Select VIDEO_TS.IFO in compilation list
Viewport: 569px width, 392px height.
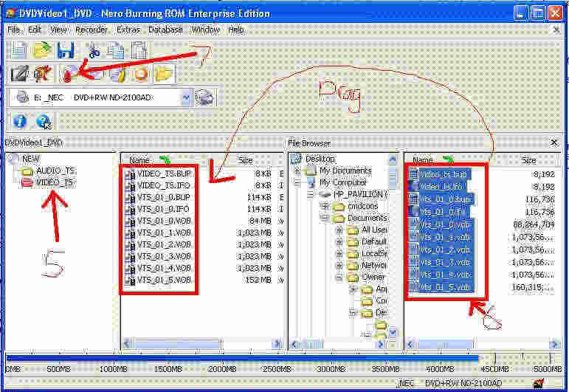pyautogui.click(x=164, y=185)
